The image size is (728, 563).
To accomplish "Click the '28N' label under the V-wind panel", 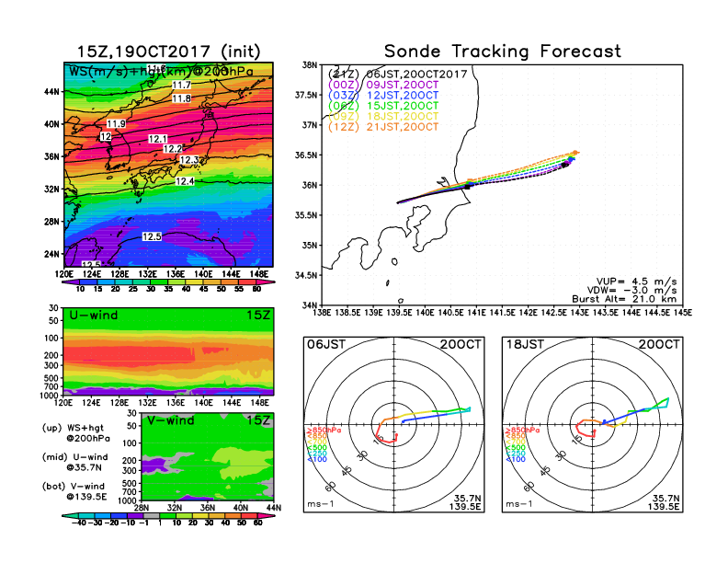I will tap(142, 508).
